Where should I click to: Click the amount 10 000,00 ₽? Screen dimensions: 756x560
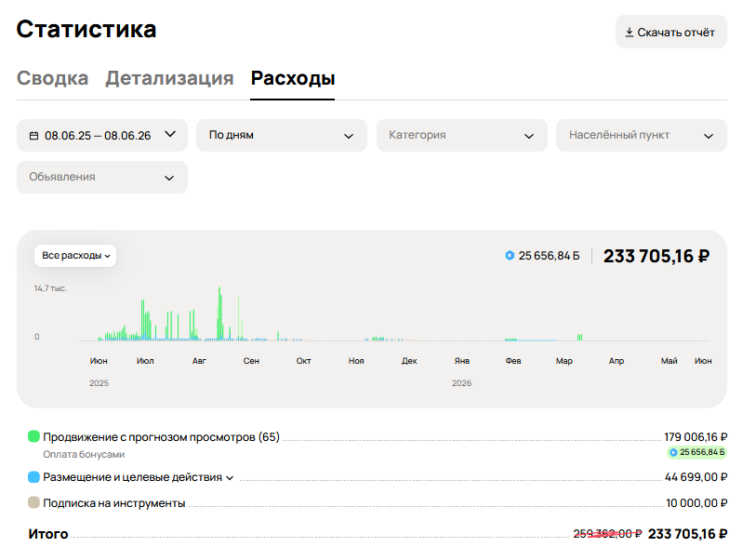[x=696, y=503]
